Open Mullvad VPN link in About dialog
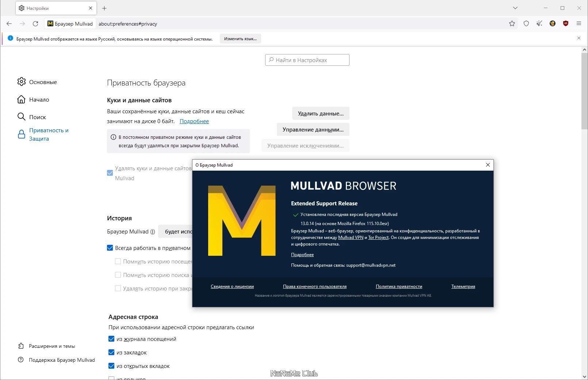 [351, 237]
